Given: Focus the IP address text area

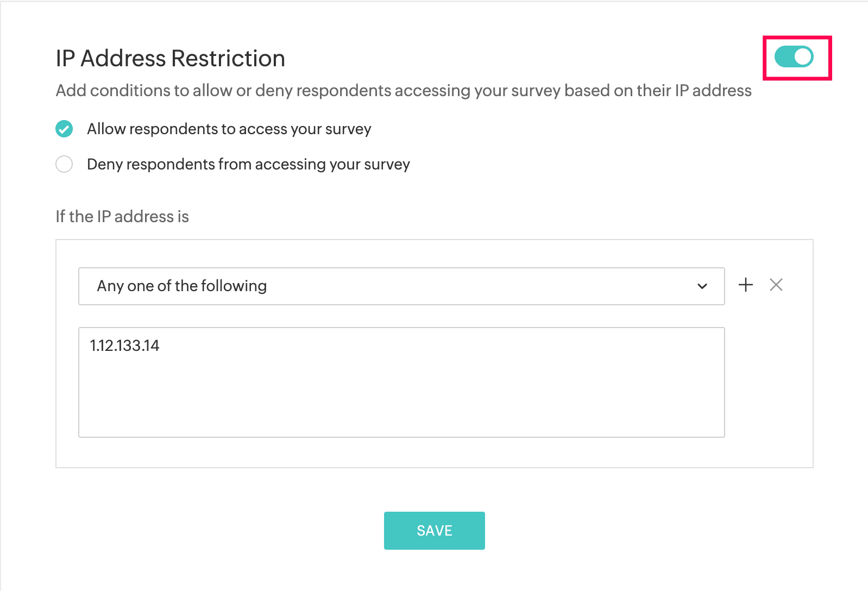Looking at the screenshot, I should (x=401, y=382).
